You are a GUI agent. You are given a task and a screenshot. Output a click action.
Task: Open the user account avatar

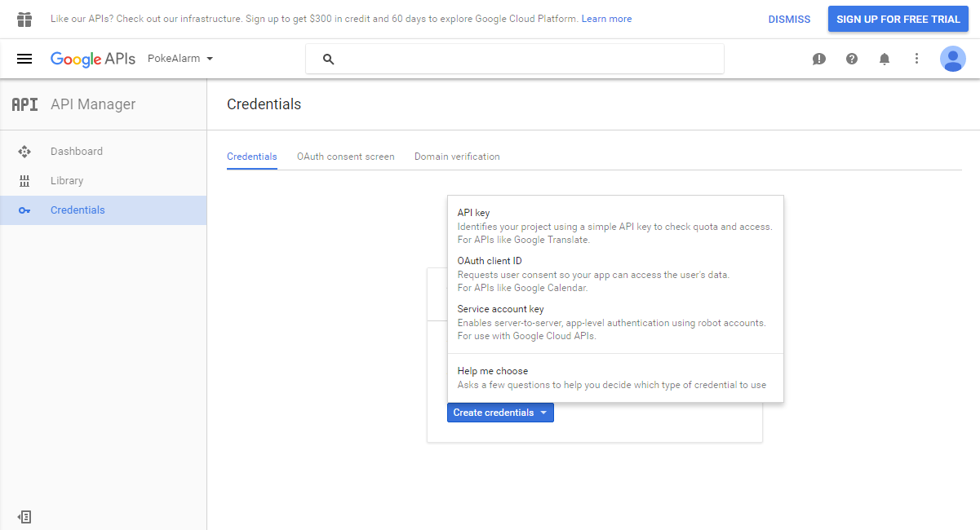[x=953, y=59]
